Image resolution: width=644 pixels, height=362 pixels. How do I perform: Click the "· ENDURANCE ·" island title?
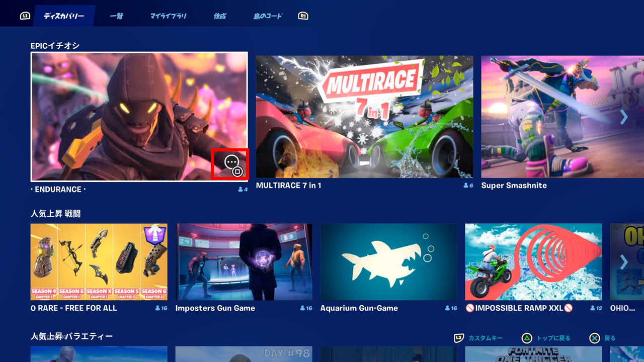pos(58,190)
